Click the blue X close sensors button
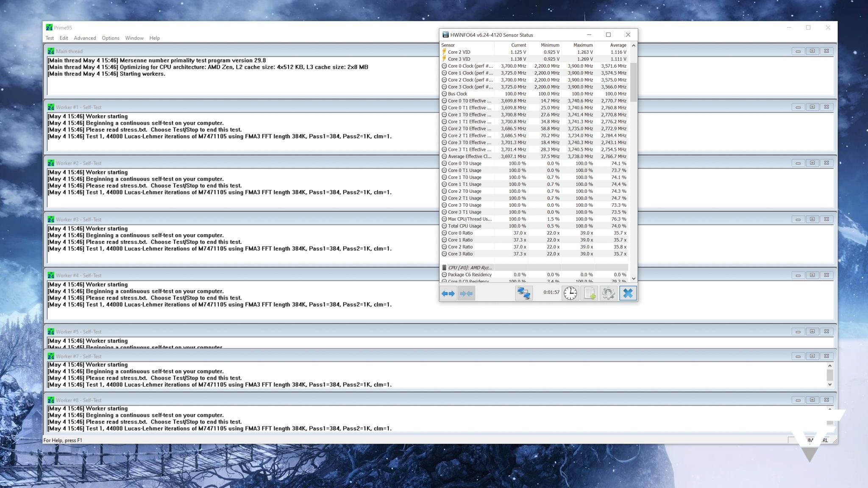868x488 pixels. click(628, 293)
